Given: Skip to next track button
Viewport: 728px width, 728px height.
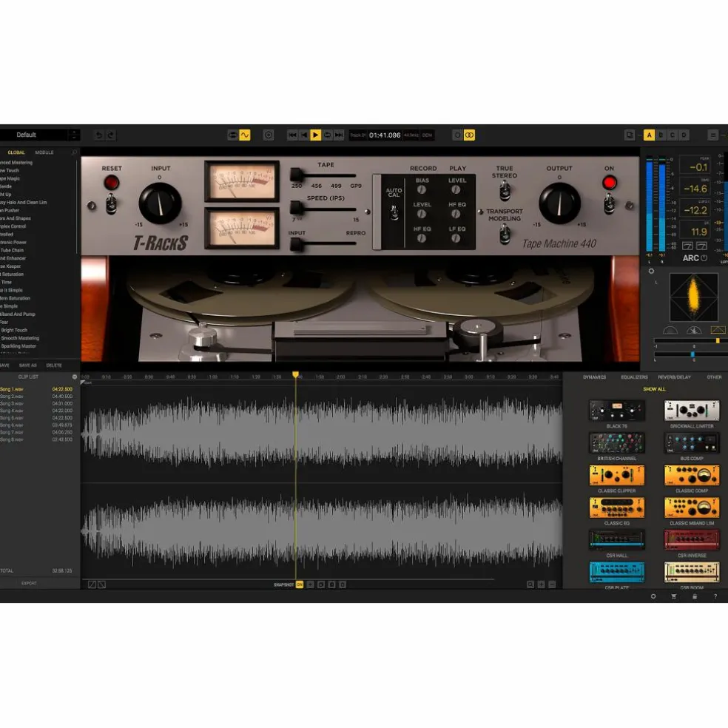Looking at the screenshot, I should pyautogui.click(x=339, y=135).
